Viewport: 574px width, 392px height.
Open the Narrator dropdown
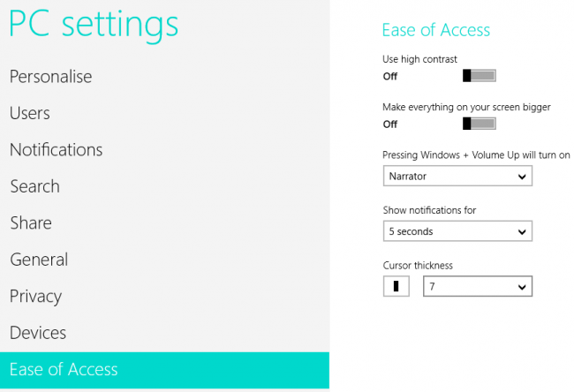coord(457,177)
